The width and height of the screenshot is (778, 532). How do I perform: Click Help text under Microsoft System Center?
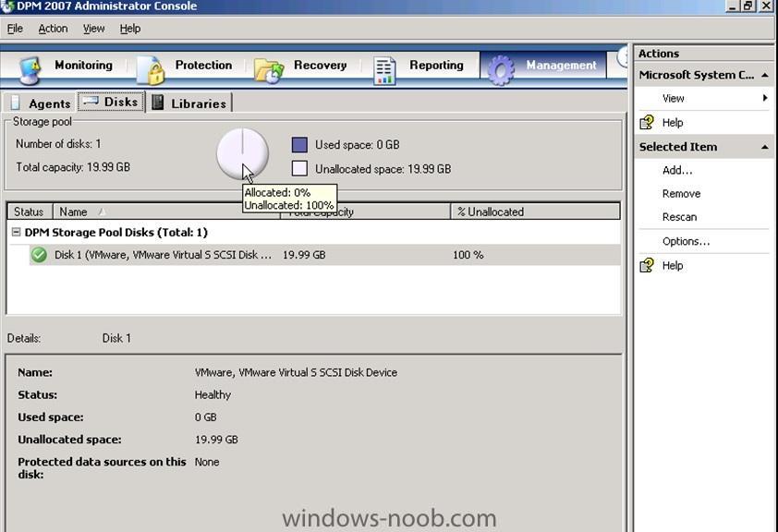tap(673, 123)
